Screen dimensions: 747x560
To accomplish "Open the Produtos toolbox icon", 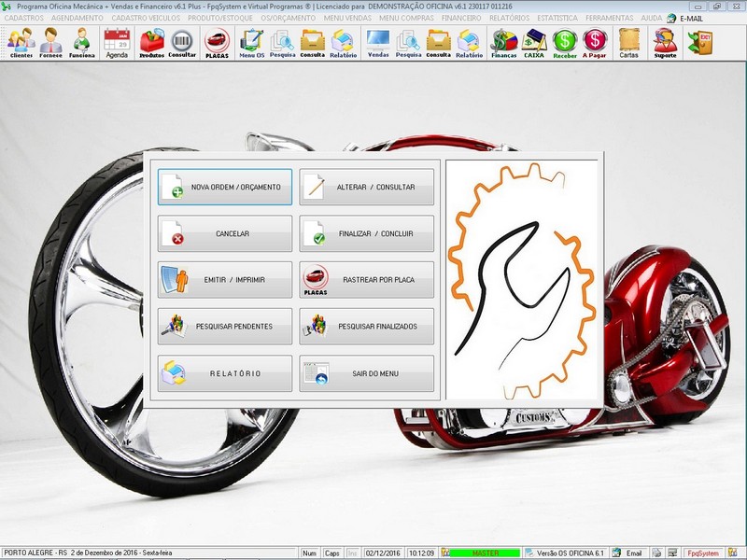I will point(152,43).
